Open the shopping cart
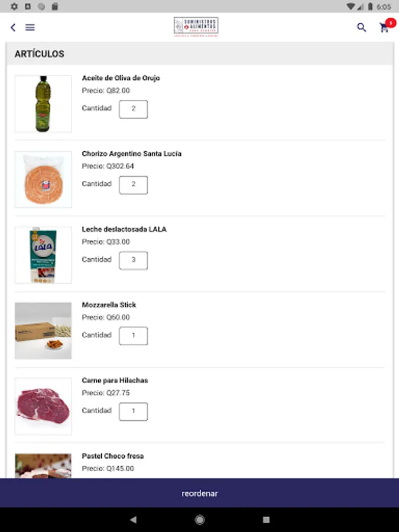This screenshot has height=532, width=399. [385, 27]
